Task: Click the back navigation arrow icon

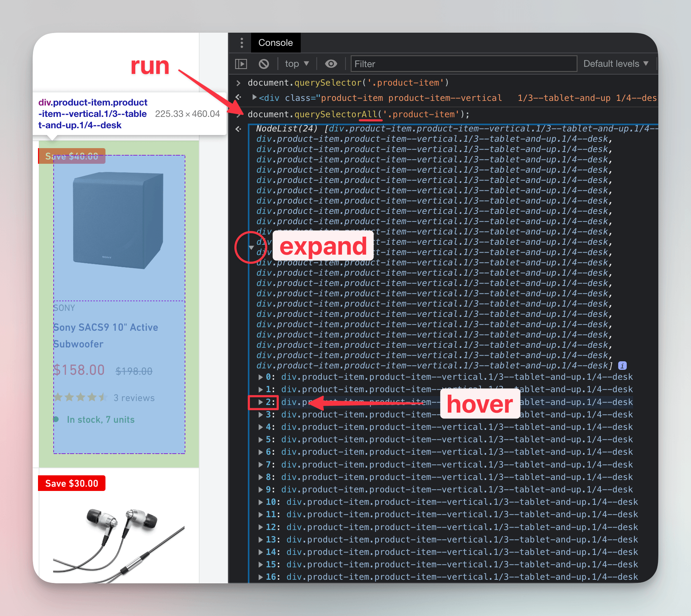Action: pos(238,97)
